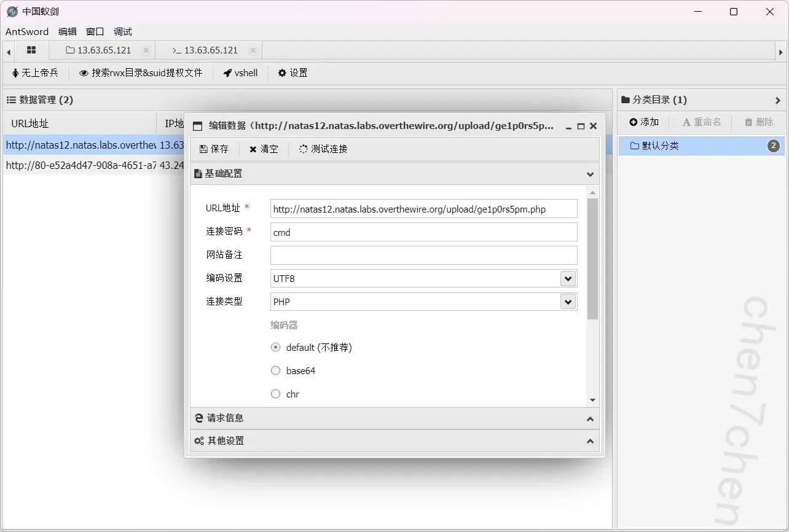
Task: Click the dialog's vertical scrollbar thumb
Action: pyautogui.click(x=592, y=258)
